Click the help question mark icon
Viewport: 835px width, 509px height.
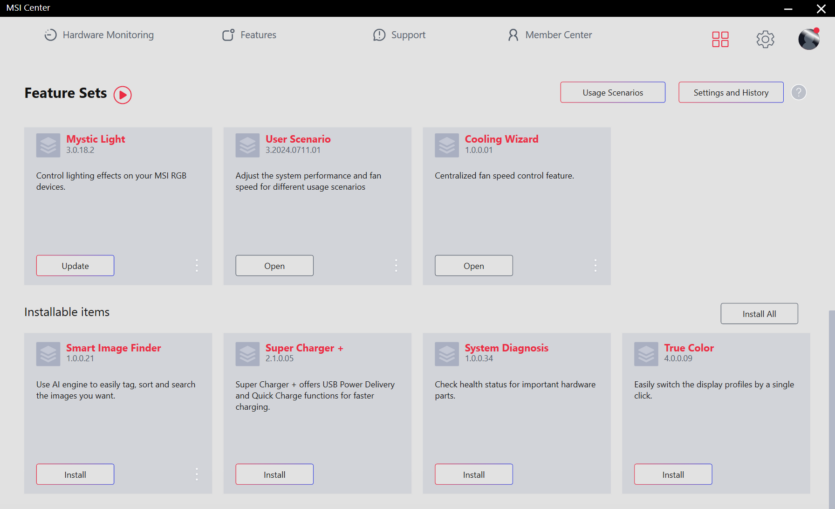pyautogui.click(x=798, y=93)
